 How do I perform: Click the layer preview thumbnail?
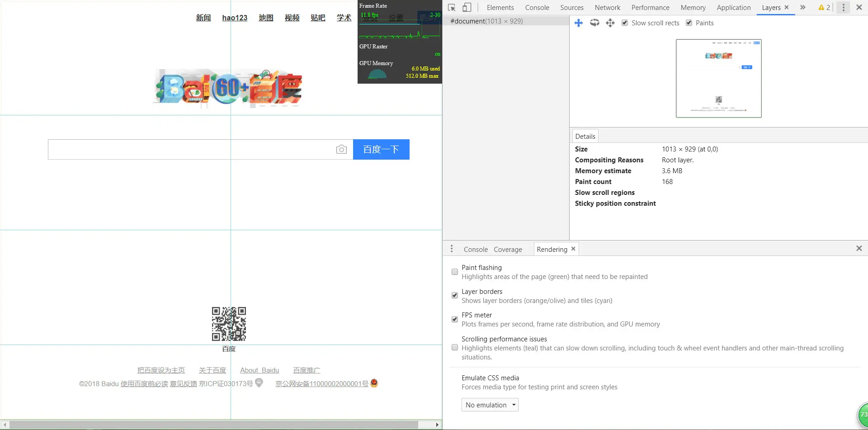coord(719,79)
